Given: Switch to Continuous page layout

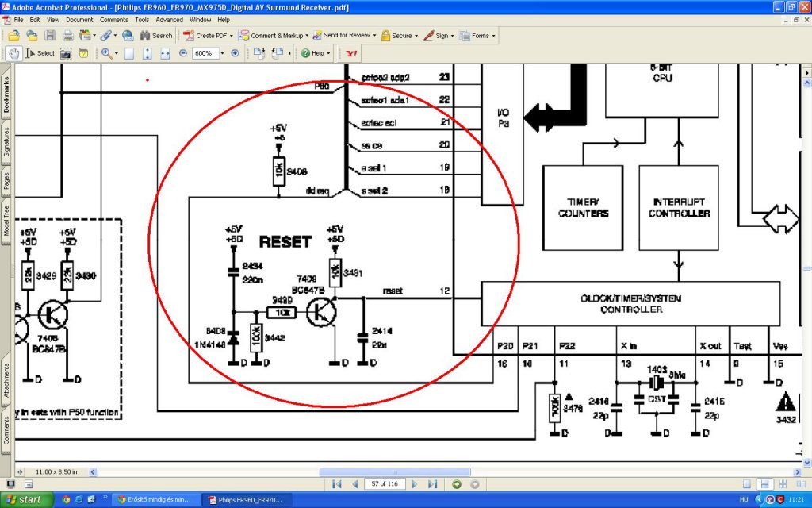Looking at the screenshot, I should coord(764,484).
